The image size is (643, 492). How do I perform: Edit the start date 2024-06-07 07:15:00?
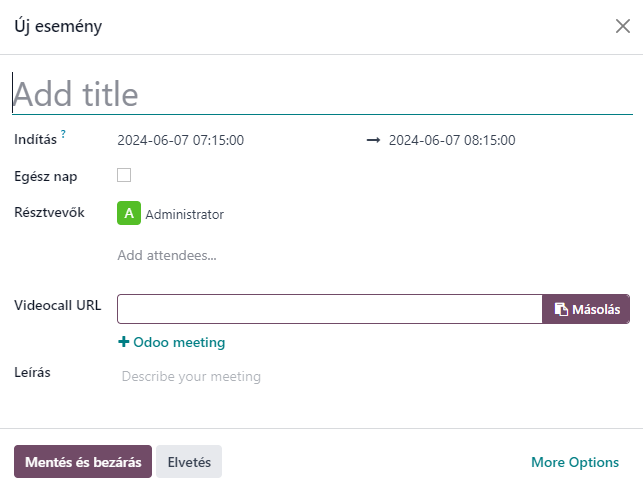pos(180,140)
